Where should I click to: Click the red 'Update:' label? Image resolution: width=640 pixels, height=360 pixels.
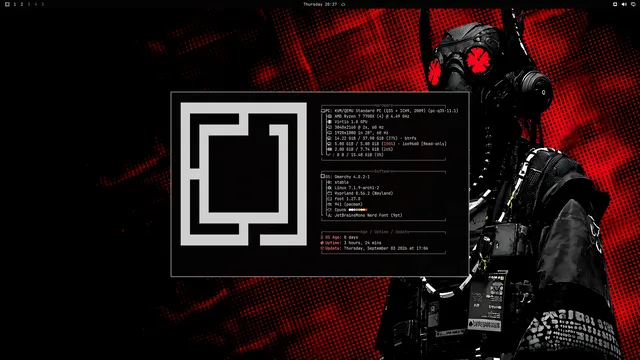tap(333, 248)
